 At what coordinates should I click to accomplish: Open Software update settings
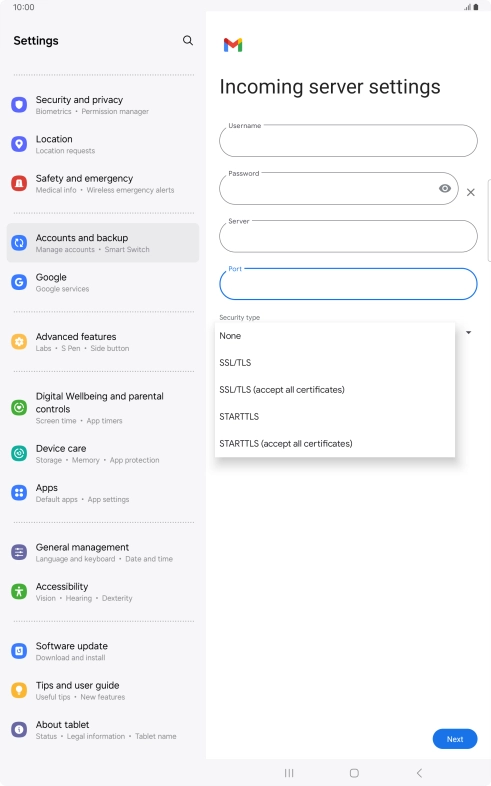click(103, 651)
